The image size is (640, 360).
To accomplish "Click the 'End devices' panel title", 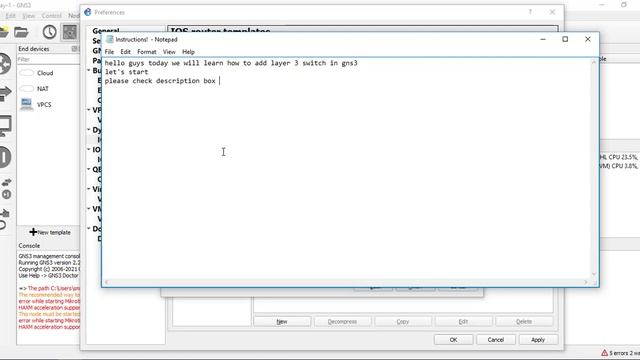I will (x=34, y=49).
